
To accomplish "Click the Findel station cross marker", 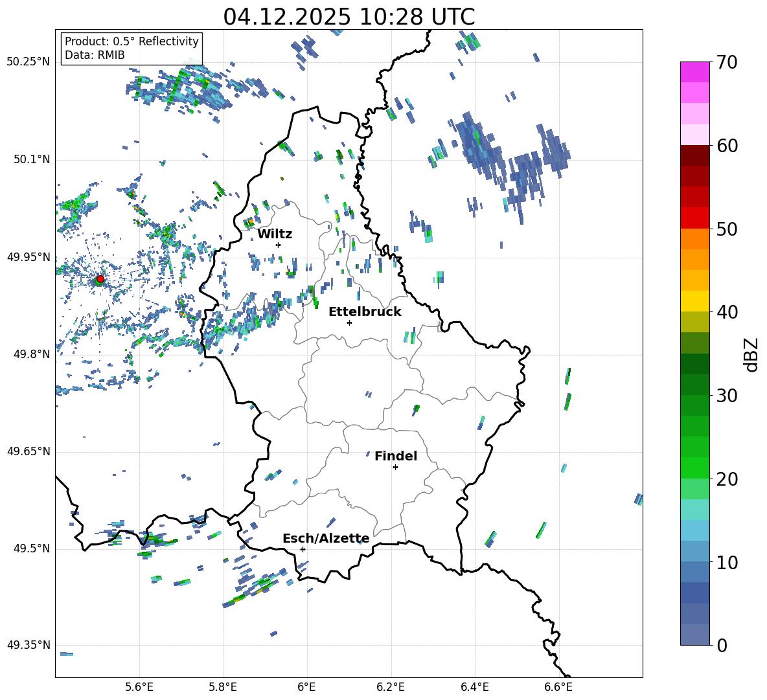I will 395,467.
